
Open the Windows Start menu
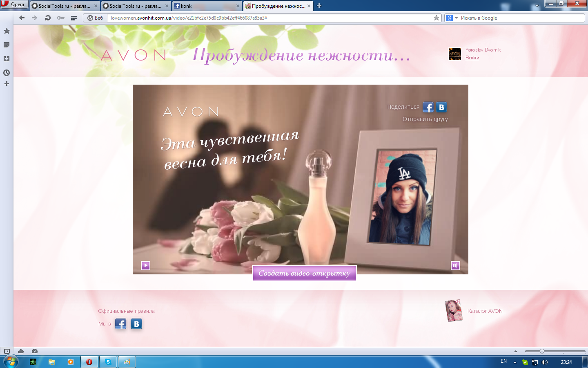(11, 362)
